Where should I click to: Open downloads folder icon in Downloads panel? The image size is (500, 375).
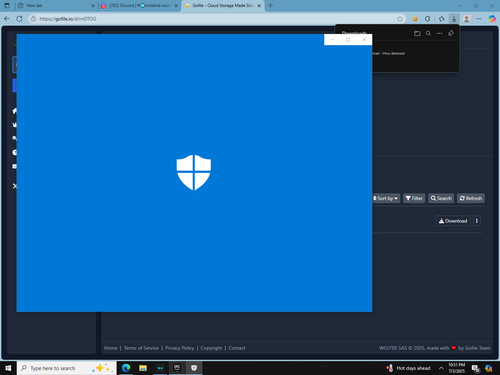pyautogui.click(x=417, y=33)
